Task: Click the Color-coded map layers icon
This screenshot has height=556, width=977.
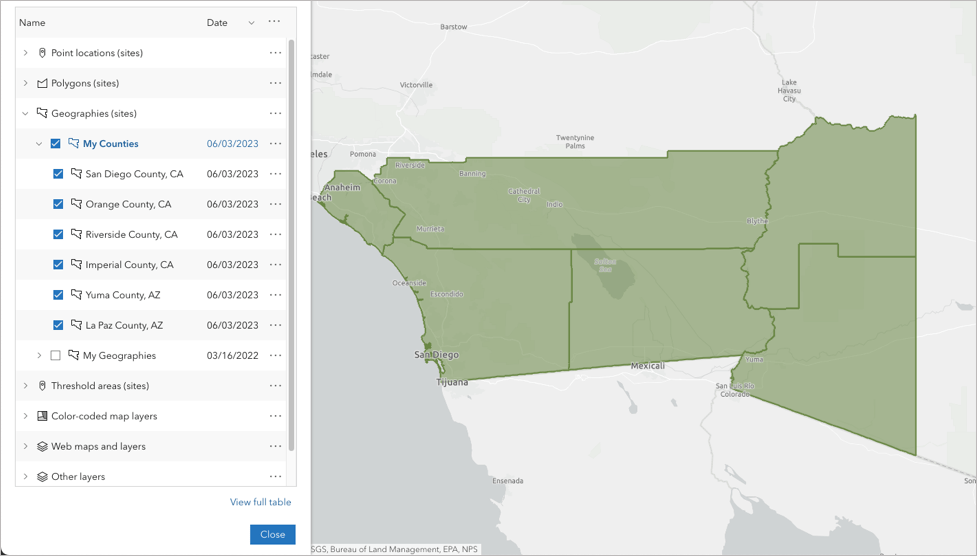Action: coord(42,416)
